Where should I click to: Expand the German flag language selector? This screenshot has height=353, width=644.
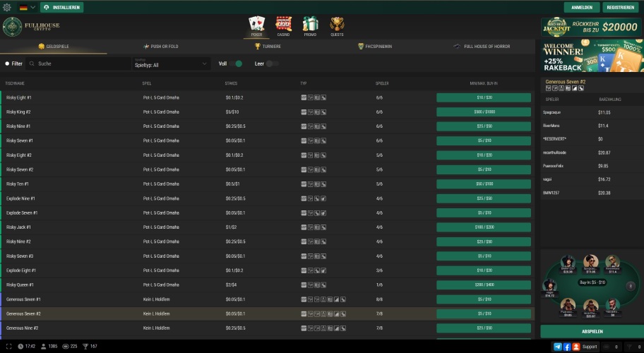pos(28,7)
